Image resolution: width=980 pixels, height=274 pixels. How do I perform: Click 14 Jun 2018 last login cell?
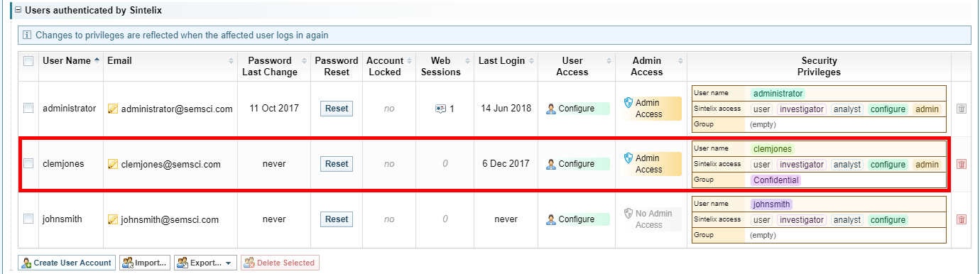tap(506, 109)
